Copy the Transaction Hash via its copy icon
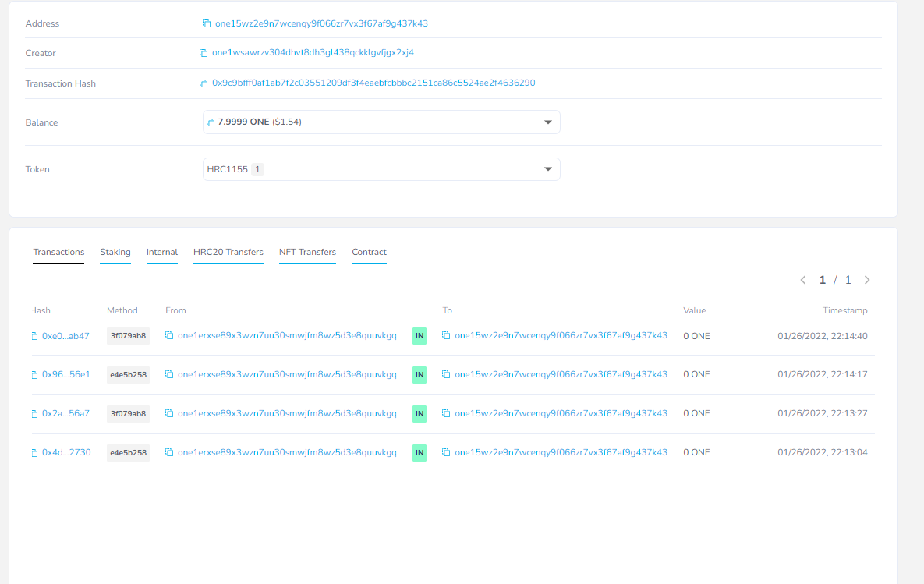This screenshot has width=924, height=584. tap(204, 83)
